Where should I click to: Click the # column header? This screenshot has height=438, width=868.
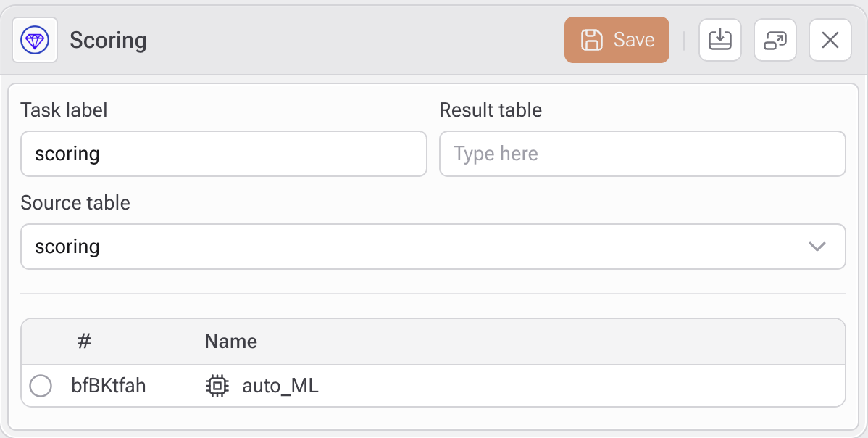pos(84,342)
